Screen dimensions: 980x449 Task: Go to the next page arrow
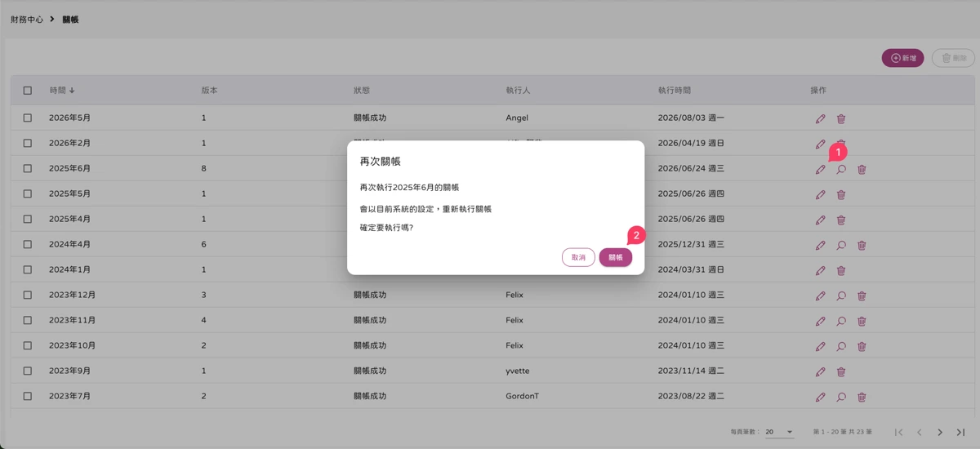click(940, 432)
